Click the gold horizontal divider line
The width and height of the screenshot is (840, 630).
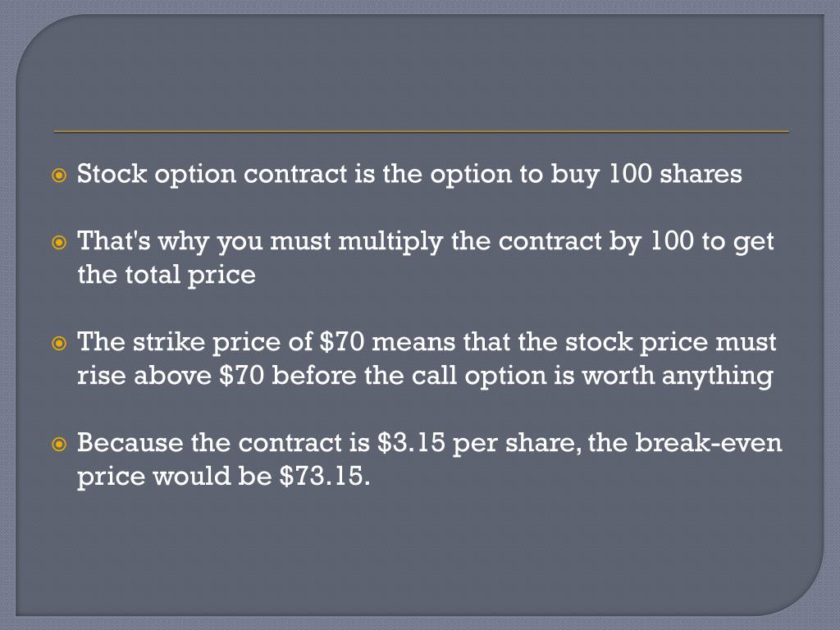[x=421, y=130]
